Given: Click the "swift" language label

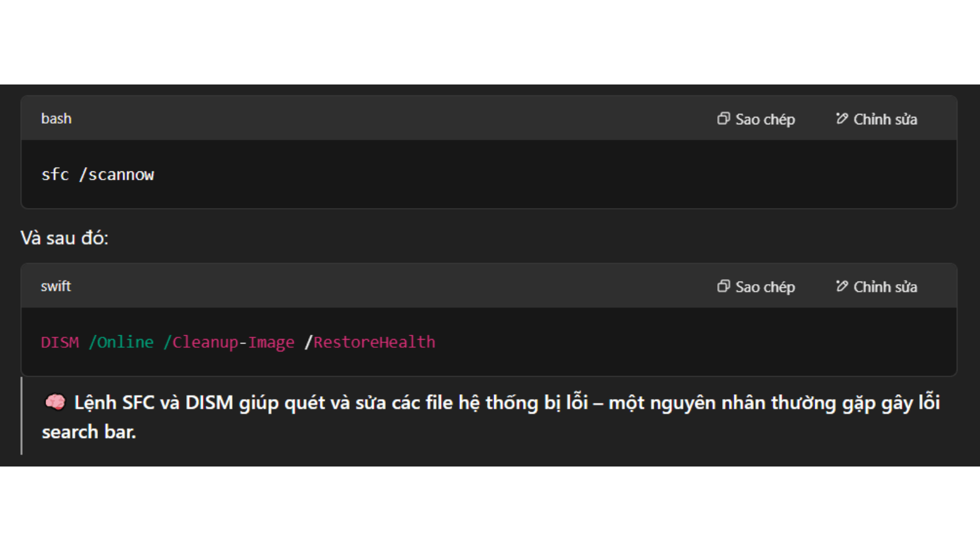Looking at the screenshot, I should point(56,286).
